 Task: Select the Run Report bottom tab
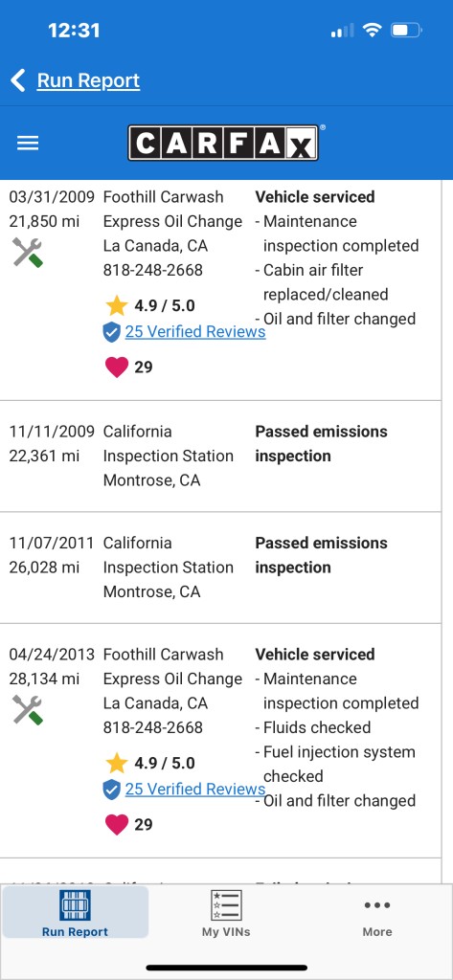pos(75,912)
